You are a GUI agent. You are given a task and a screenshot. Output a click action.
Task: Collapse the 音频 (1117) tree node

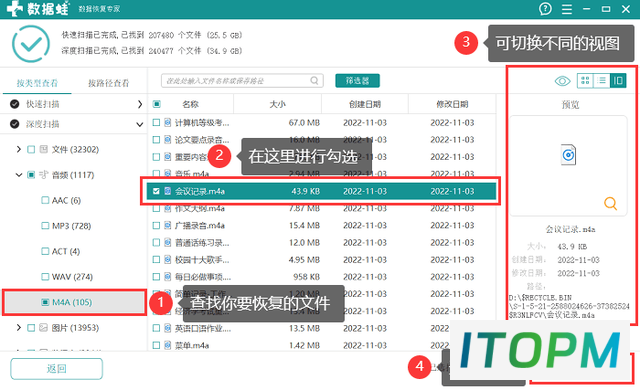point(19,175)
